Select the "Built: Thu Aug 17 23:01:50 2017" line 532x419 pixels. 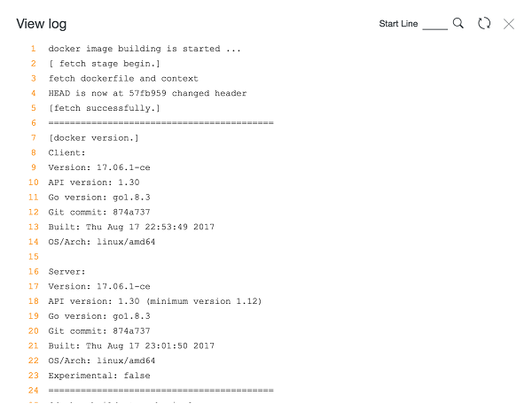pyautogui.click(x=131, y=345)
